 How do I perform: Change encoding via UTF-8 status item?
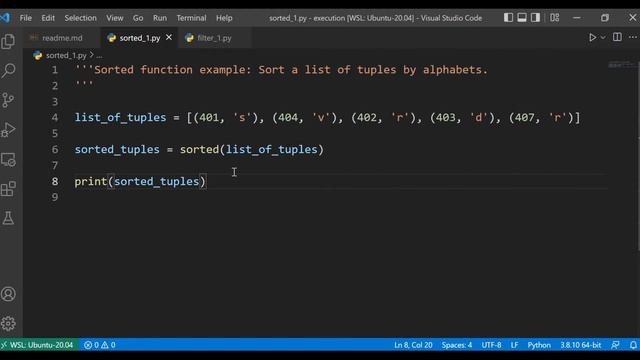[x=491, y=345]
